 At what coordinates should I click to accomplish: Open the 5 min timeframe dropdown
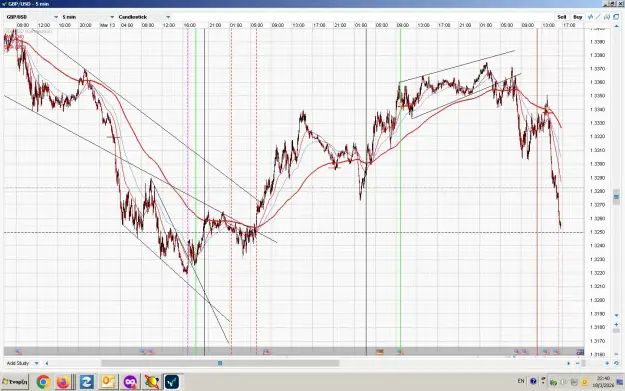tap(88, 17)
